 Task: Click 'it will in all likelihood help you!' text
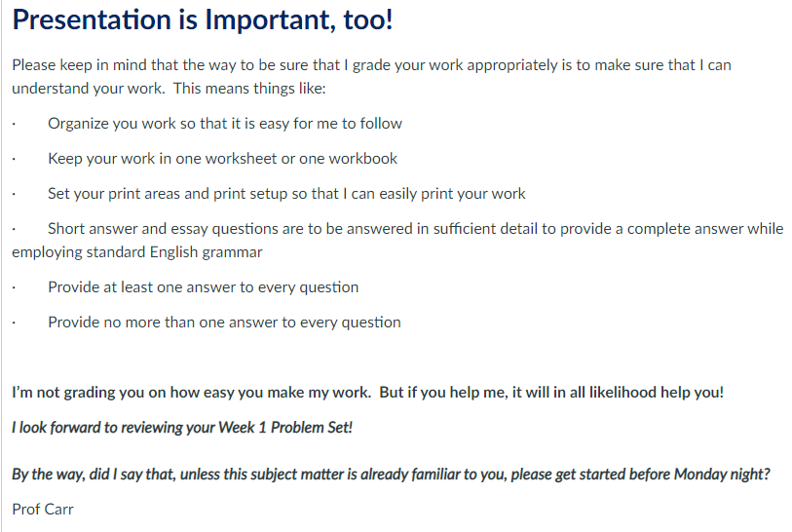click(x=618, y=393)
